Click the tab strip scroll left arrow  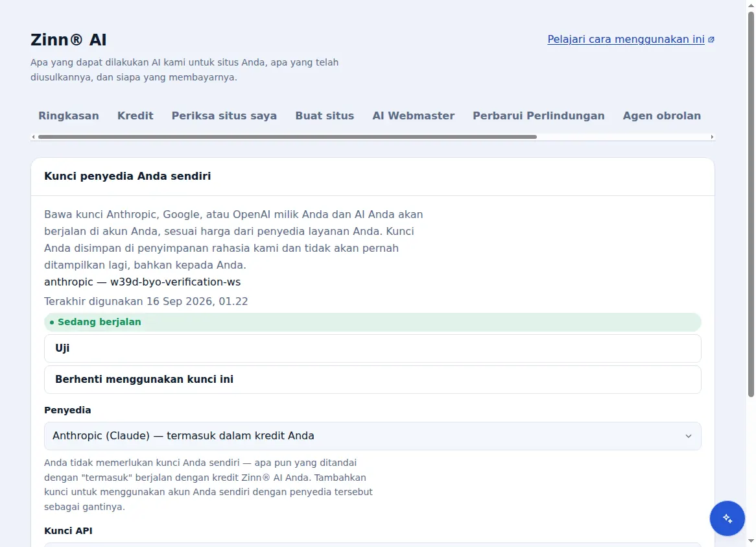(33, 137)
